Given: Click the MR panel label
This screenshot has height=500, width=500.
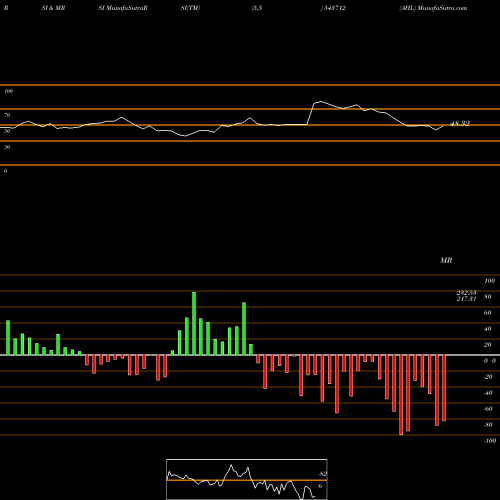Looking at the screenshot, I should 446,260.
